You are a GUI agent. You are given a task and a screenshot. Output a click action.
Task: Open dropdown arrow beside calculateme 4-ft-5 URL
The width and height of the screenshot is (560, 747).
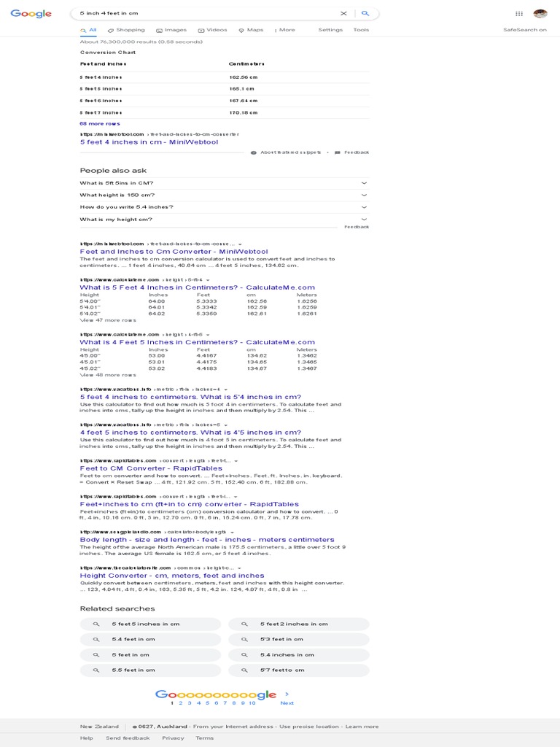(208, 335)
